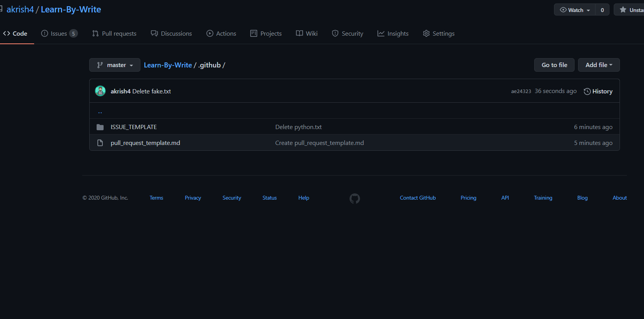Click the Issues count badge 5
Viewport: 644px width, 319px height.
pos(73,33)
